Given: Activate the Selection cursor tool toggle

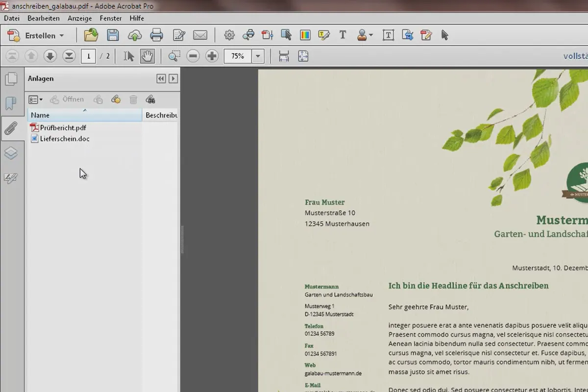Looking at the screenshot, I should [129, 56].
